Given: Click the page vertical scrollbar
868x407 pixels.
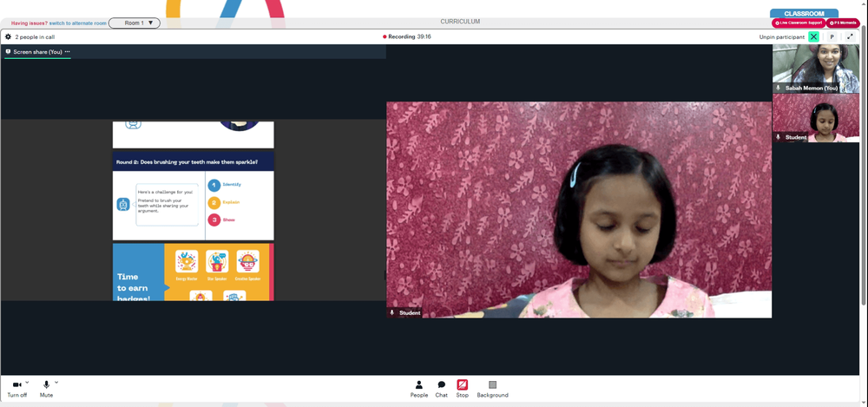Looking at the screenshot, I should click(865, 166).
